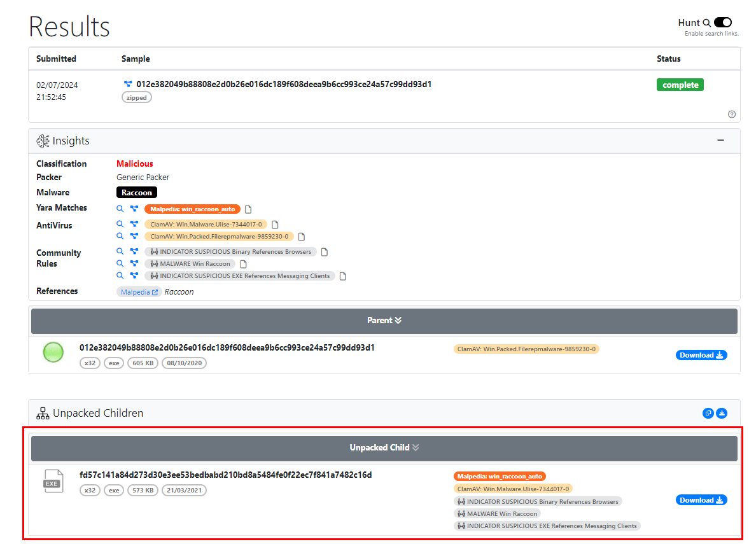Click the EXE file icon of unpacked child
This screenshot has width=756, height=544.
(x=53, y=481)
